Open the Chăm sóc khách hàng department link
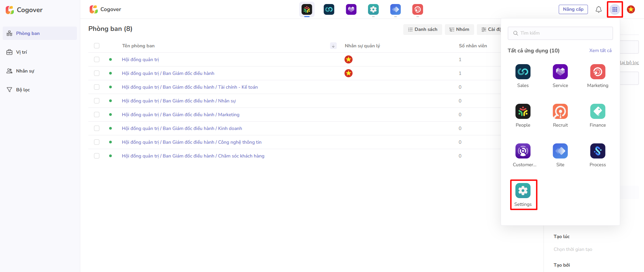Image resolution: width=644 pixels, height=272 pixels. 193,156
